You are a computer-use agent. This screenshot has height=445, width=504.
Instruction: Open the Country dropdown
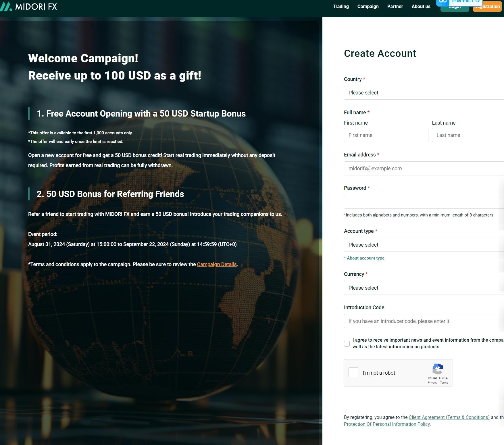[424, 93]
